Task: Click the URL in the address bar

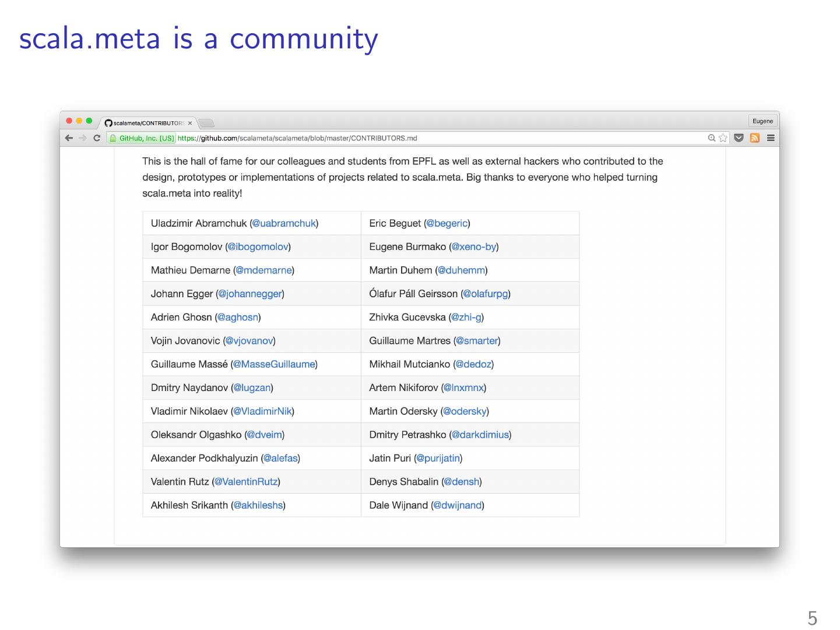Action: 297,138
